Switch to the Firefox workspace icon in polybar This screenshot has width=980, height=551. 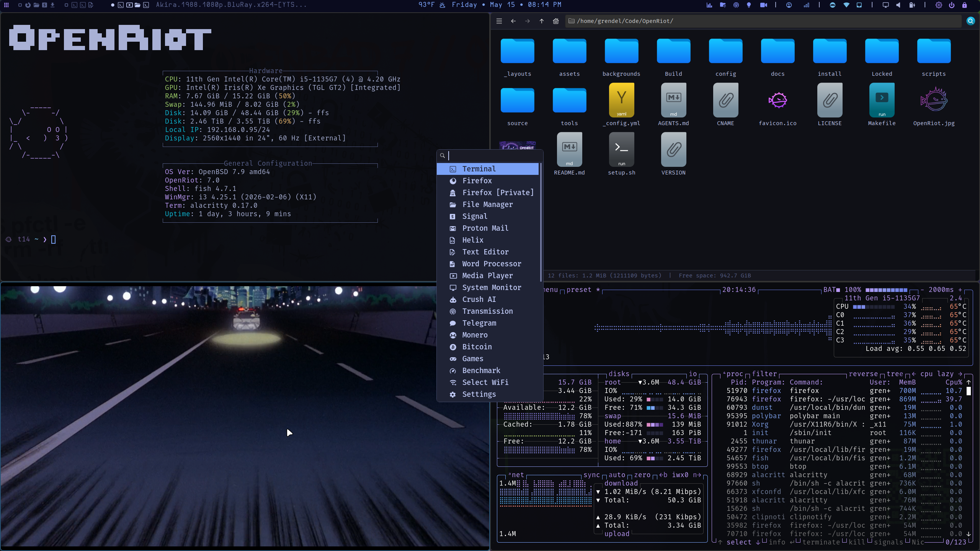(28, 5)
